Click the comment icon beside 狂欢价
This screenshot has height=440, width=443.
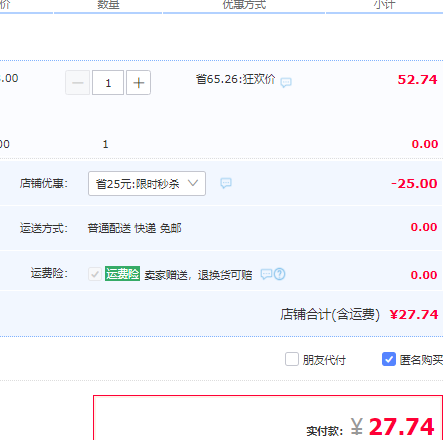(286, 82)
